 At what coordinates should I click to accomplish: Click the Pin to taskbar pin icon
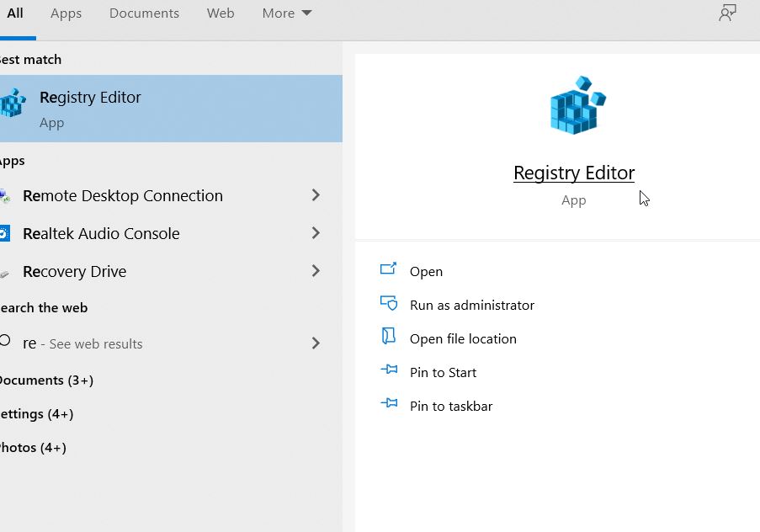coord(389,403)
